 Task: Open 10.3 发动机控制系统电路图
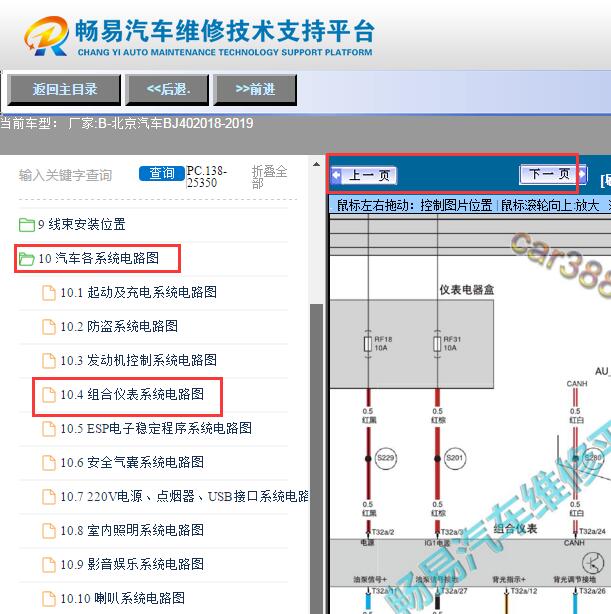click(x=139, y=360)
